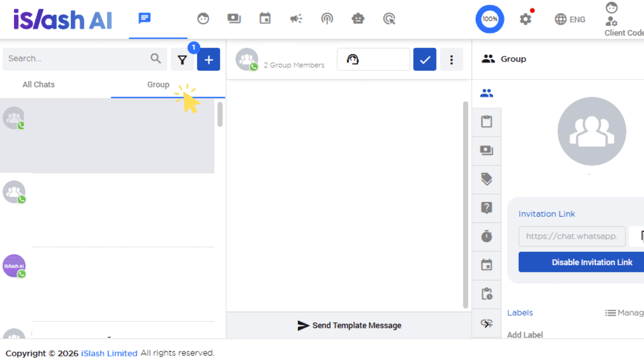Select the second group chat in the list
Screen dimensions: 644x362
click(107, 210)
